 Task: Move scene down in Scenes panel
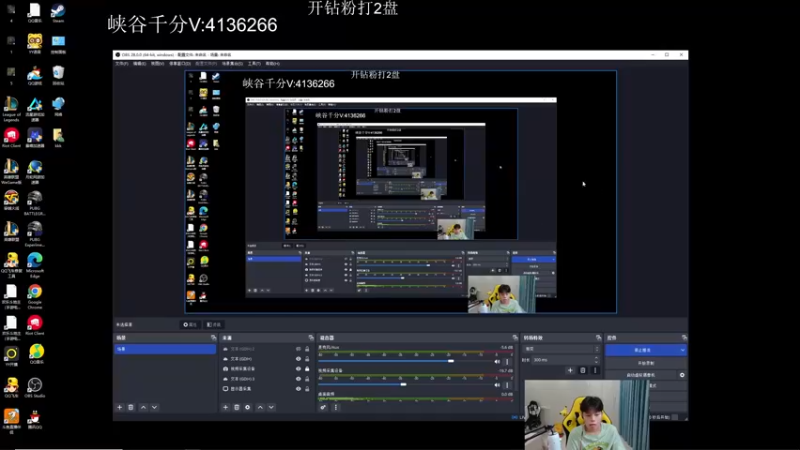tap(155, 407)
